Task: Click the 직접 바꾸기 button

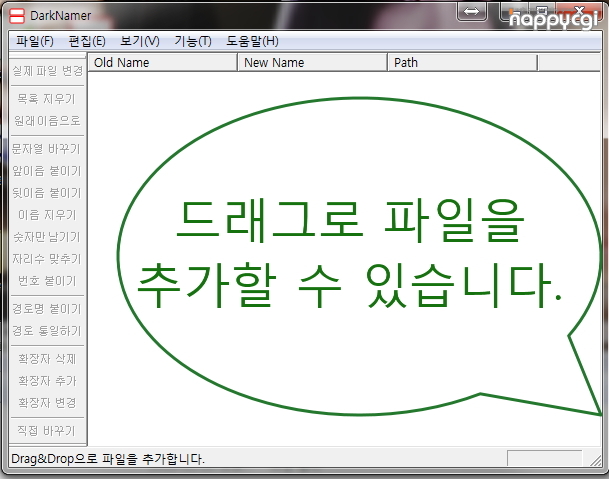Action: coord(47,431)
